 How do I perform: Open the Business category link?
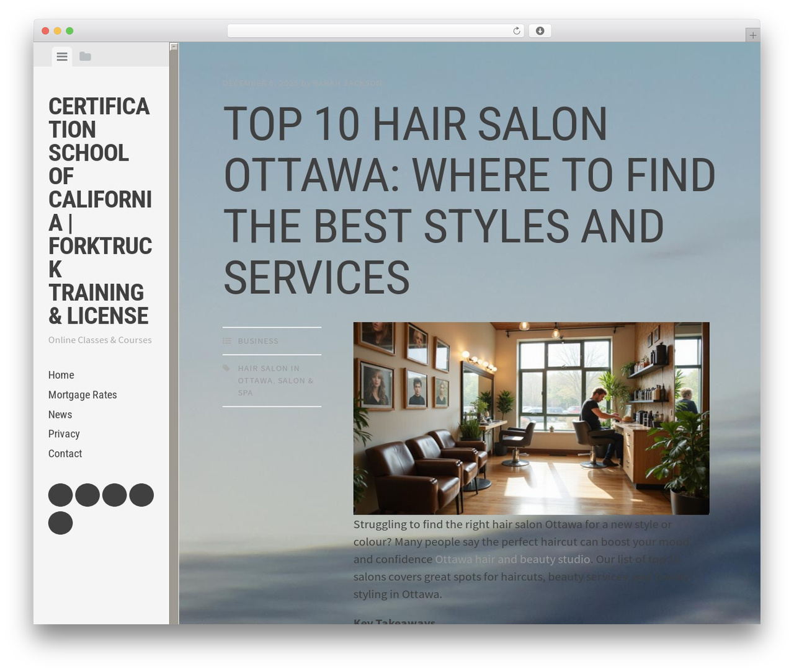258,341
